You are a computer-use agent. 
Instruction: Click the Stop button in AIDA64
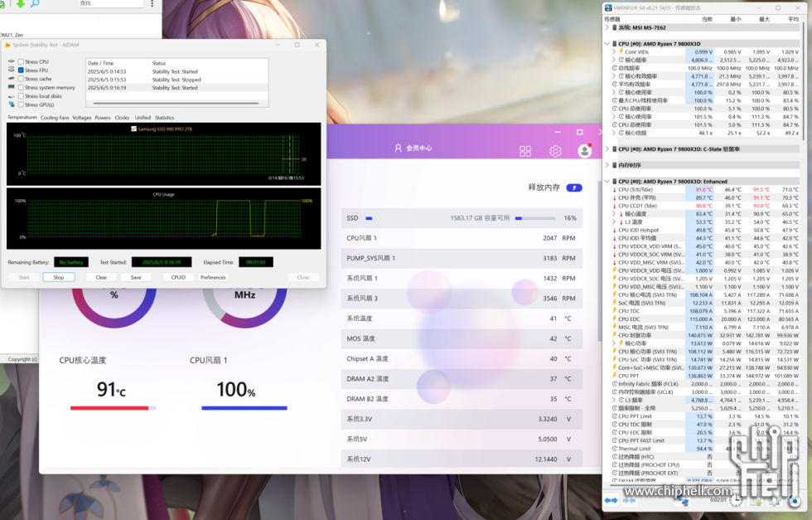tap(59, 277)
